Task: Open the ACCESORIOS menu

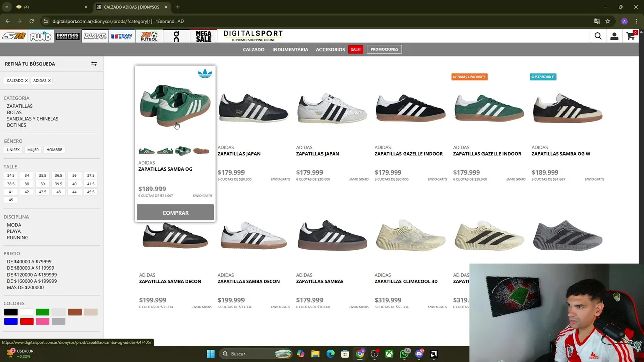Action: click(x=330, y=50)
